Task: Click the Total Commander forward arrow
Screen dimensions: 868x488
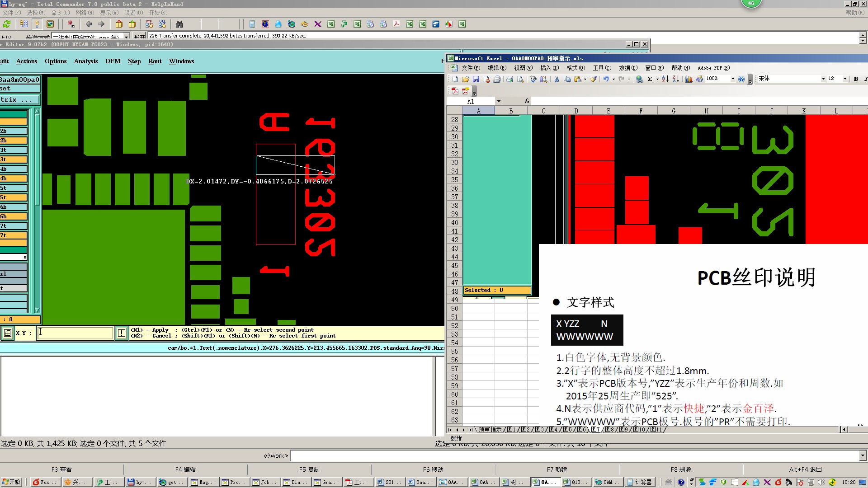Action: tap(101, 24)
